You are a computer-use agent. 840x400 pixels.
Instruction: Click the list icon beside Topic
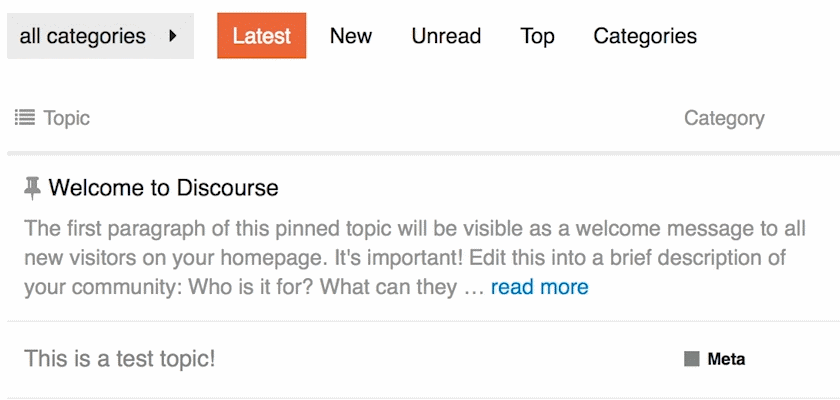click(x=25, y=117)
